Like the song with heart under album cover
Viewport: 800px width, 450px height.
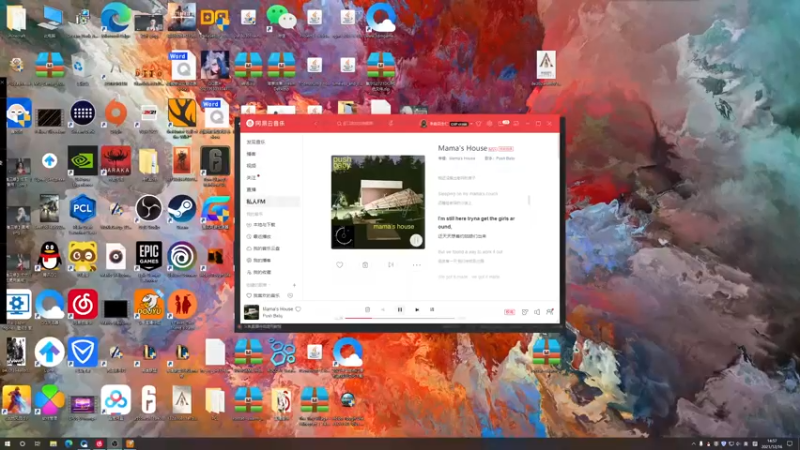(x=339, y=265)
